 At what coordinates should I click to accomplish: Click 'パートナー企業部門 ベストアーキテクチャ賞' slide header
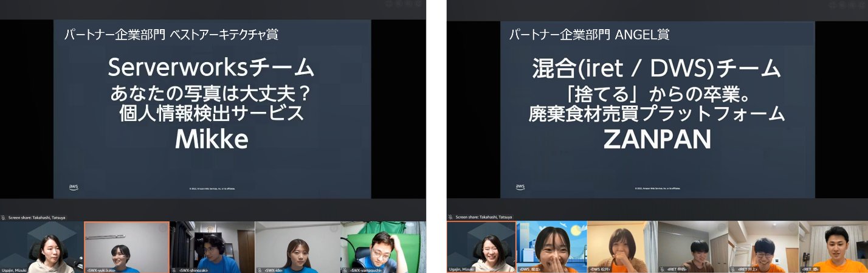tap(171, 35)
